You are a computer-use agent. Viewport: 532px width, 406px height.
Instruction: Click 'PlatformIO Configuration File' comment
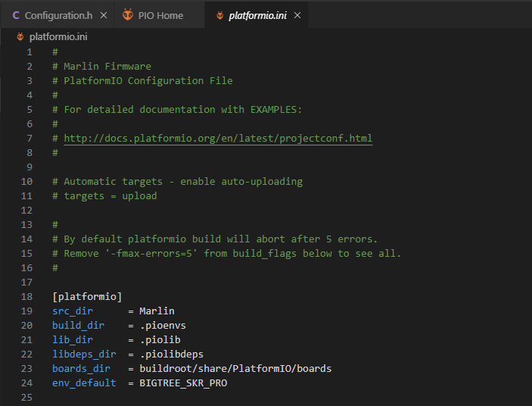(148, 81)
